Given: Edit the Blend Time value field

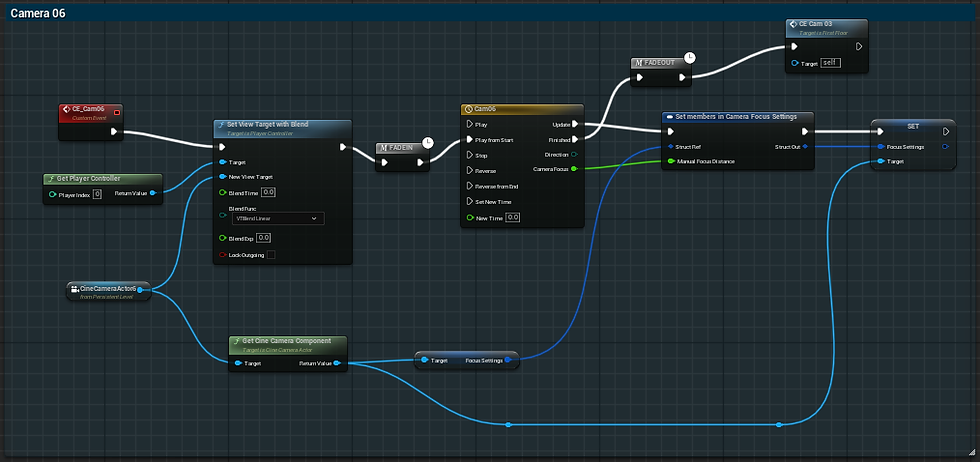Looking at the screenshot, I should (x=268, y=192).
